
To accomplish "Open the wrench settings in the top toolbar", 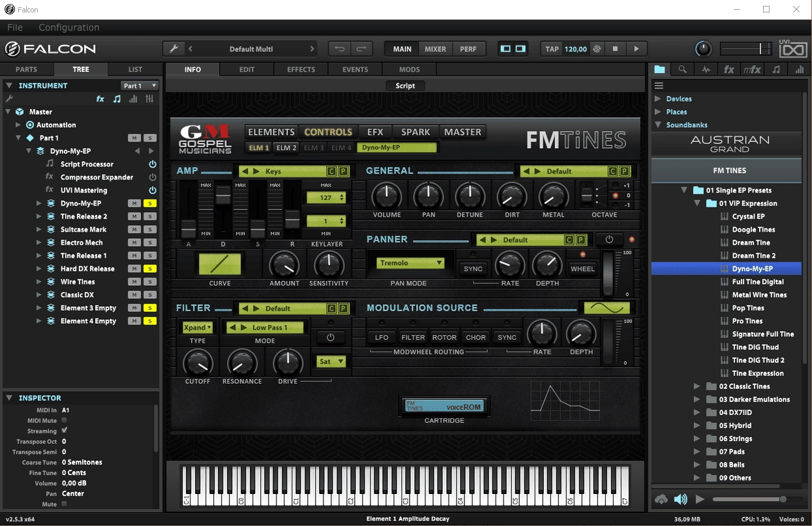I will (x=173, y=49).
